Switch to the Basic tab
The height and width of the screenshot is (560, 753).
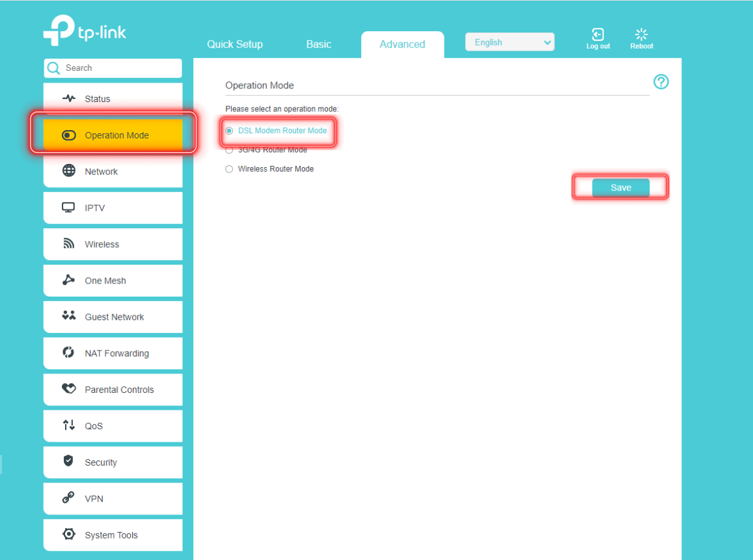pyautogui.click(x=319, y=44)
